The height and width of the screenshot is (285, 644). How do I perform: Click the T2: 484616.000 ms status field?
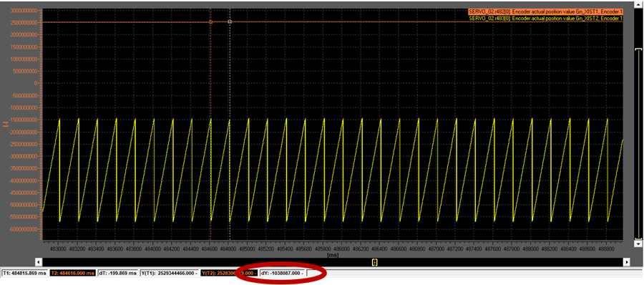click(73, 273)
